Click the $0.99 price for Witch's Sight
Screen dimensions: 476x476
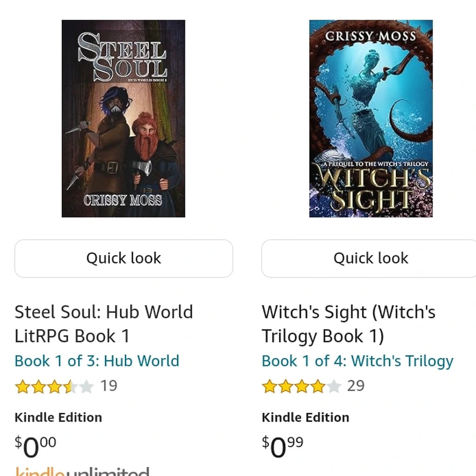[283, 446]
